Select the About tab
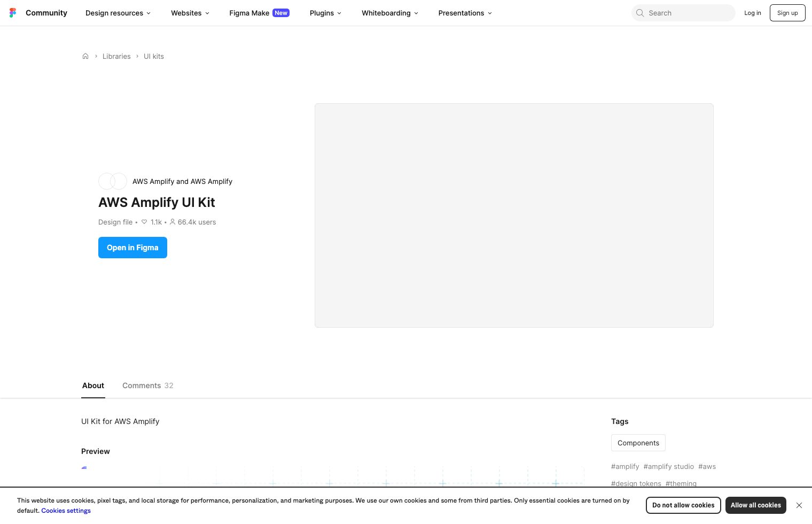The width and height of the screenshot is (812, 524). [93, 386]
